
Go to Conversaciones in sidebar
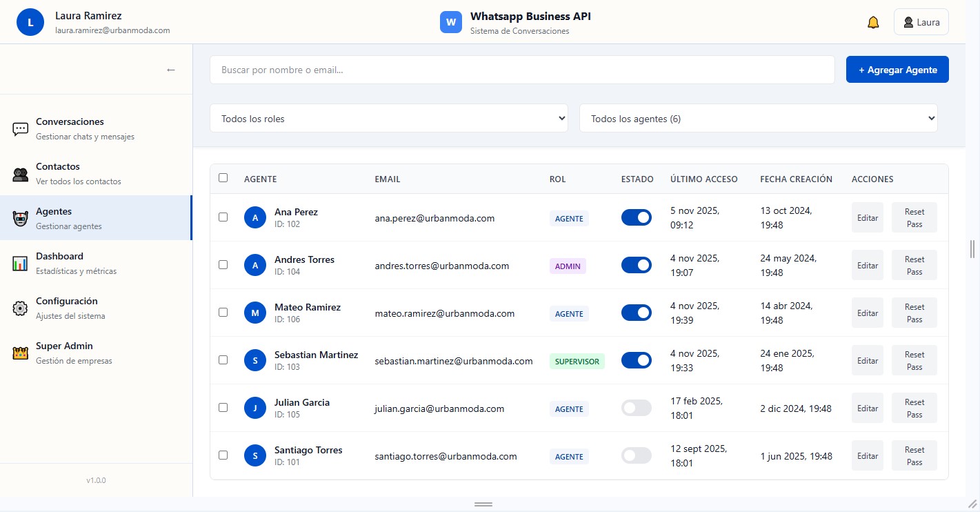point(96,128)
